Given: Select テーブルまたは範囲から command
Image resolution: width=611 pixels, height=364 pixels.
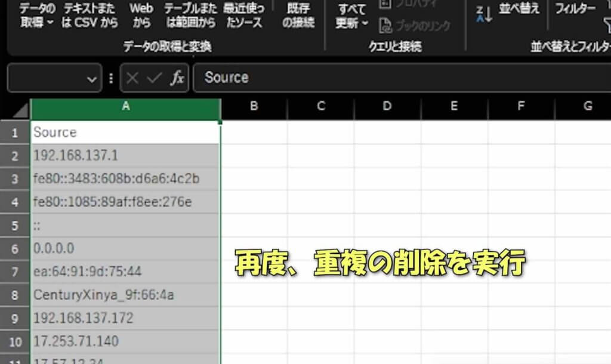Looking at the screenshot, I should point(190,16).
